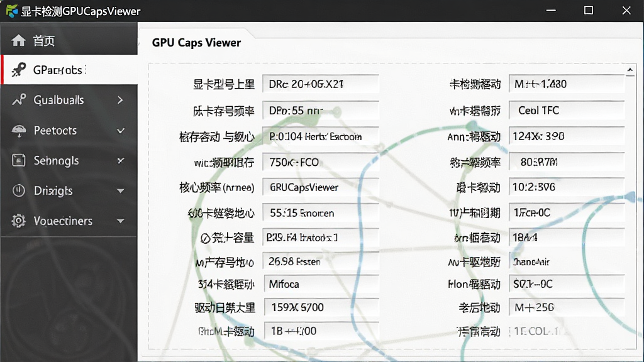Viewport: 644px width, 362px height.
Task: Select the Sehnogls menu entry
Action: (x=69, y=160)
